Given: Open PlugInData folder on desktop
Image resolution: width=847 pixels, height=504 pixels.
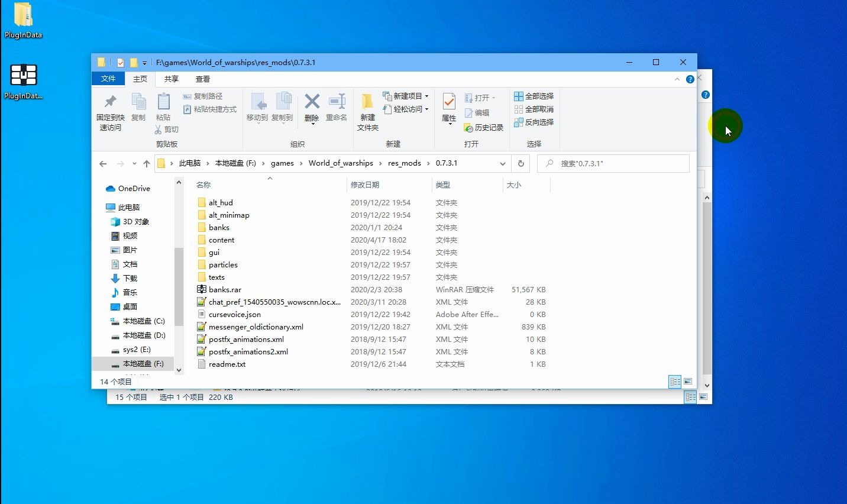Looking at the screenshot, I should pos(23,21).
